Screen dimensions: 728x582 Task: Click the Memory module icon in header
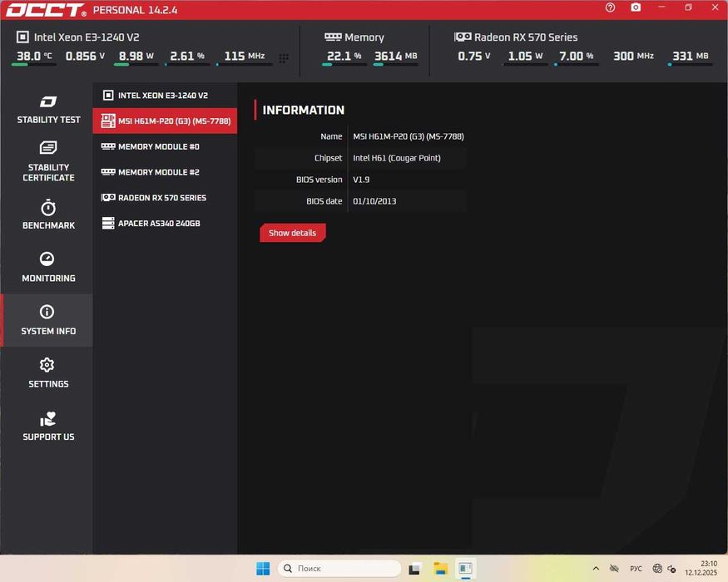pyautogui.click(x=333, y=37)
